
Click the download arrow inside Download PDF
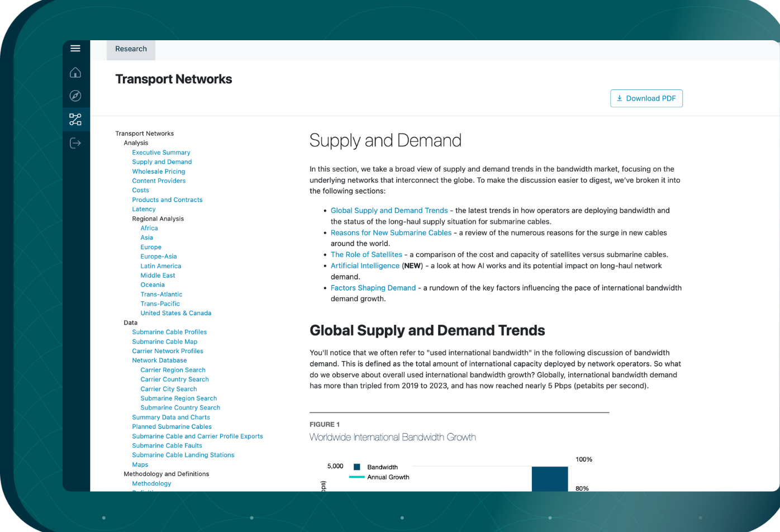tap(619, 98)
